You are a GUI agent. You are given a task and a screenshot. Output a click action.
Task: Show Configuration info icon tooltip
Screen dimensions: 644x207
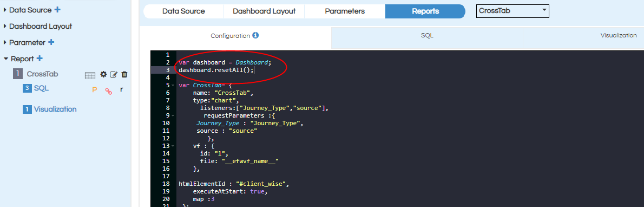pyautogui.click(x=255, y=35)
